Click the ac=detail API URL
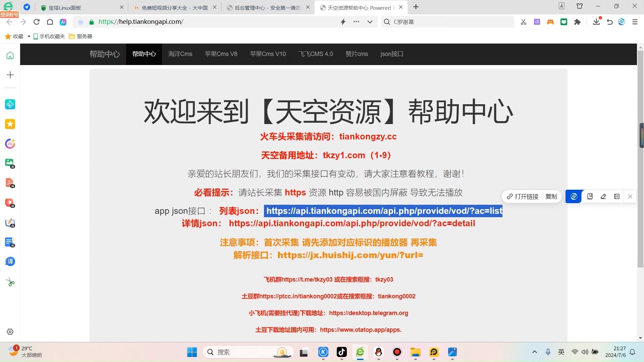This screenshot has width=644, height=362. (352, 224)
